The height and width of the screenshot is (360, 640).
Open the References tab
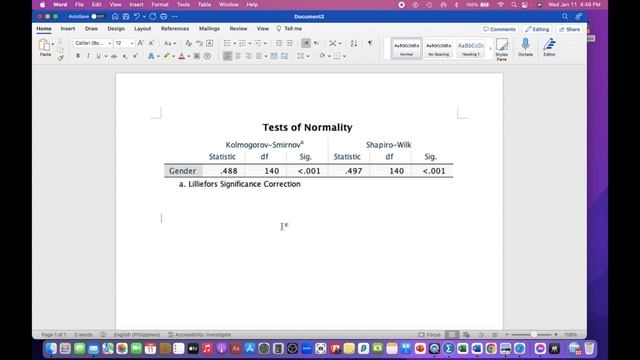(175, 29)
